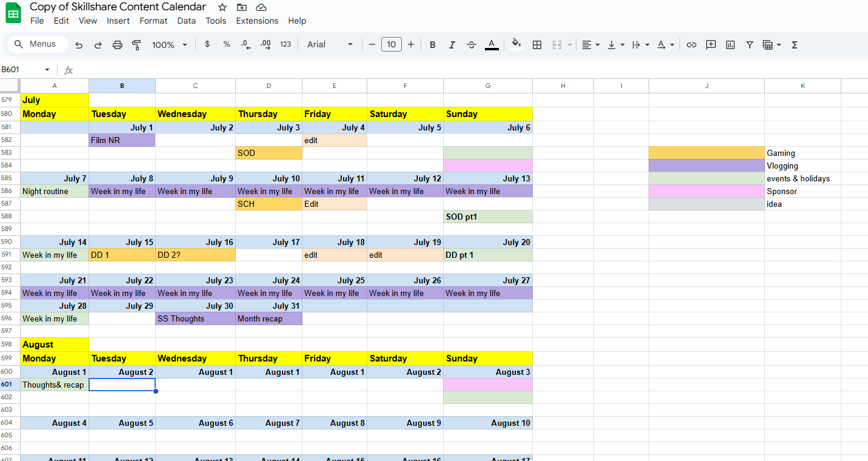Select the 'SS Thoughts' cell
The image size is (868, 461).
[195, 318]
